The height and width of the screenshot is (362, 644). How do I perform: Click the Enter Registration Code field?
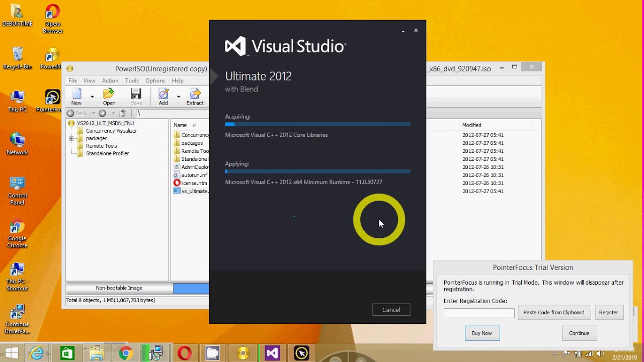pos(479,313)
